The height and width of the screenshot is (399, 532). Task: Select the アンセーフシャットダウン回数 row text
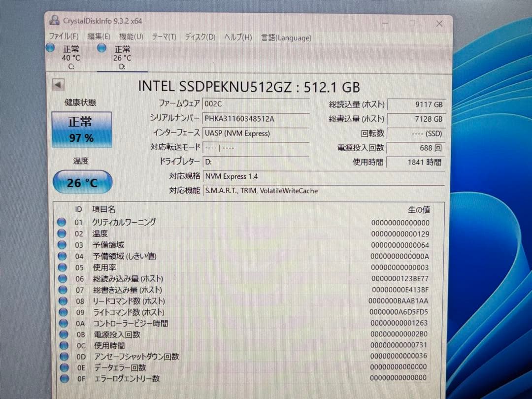(137, 357)
